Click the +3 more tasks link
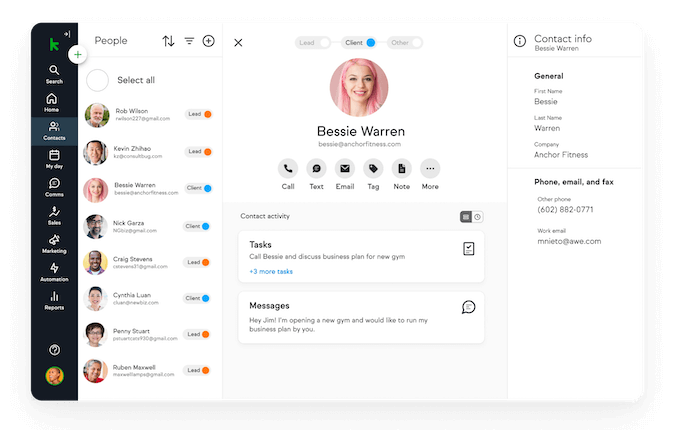This screenshot has width=680, height=430. pos(271,271)
